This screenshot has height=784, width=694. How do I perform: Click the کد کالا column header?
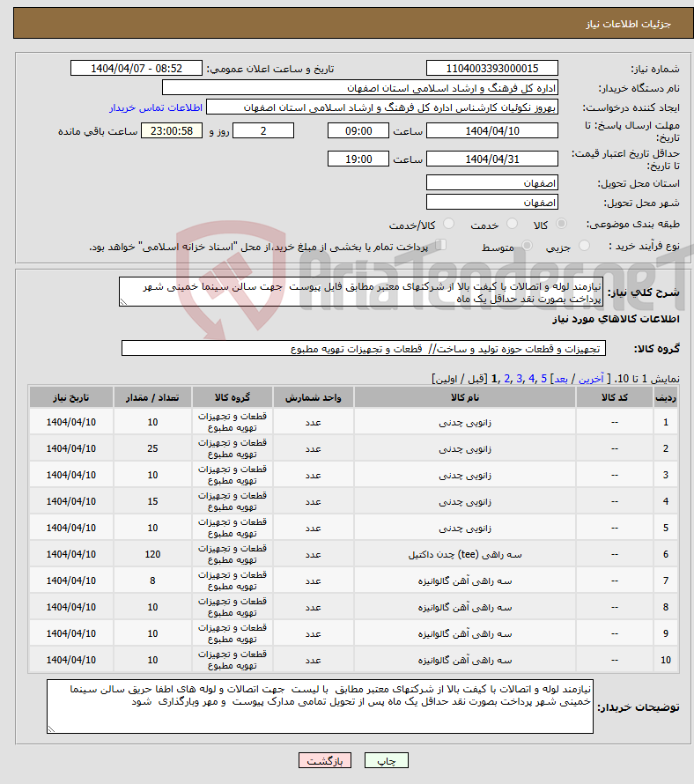[x=615, y=397]
